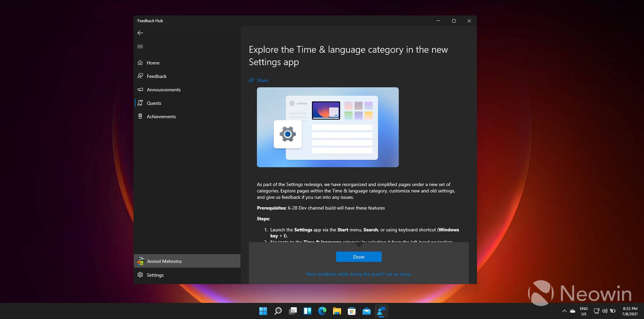Open the Feedback section

point(187,76)
